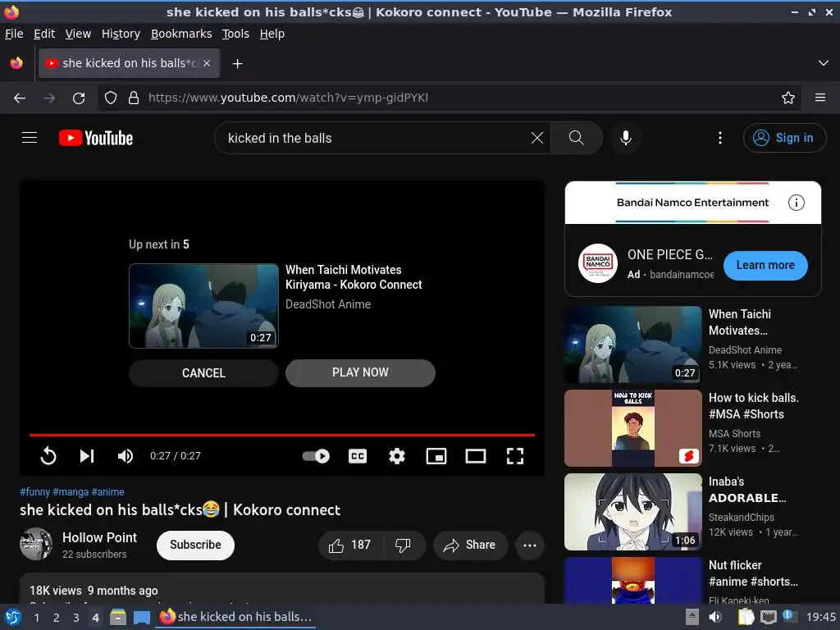The image size is (840, 630).
Task: Open the Up next video thumbnail in the player
Action: (x=203, y=306)
